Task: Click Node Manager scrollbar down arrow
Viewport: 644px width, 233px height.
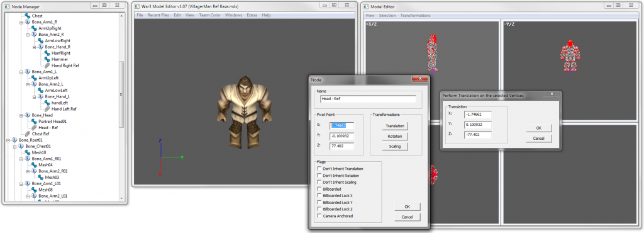Action: click(x=121, y=198)
